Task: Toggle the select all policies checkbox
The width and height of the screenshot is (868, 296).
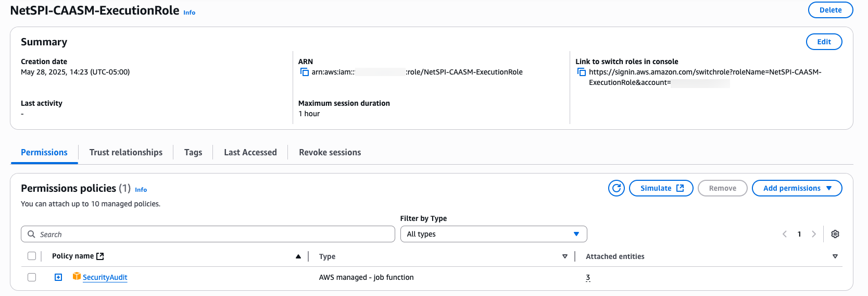Action: point(32,256)
